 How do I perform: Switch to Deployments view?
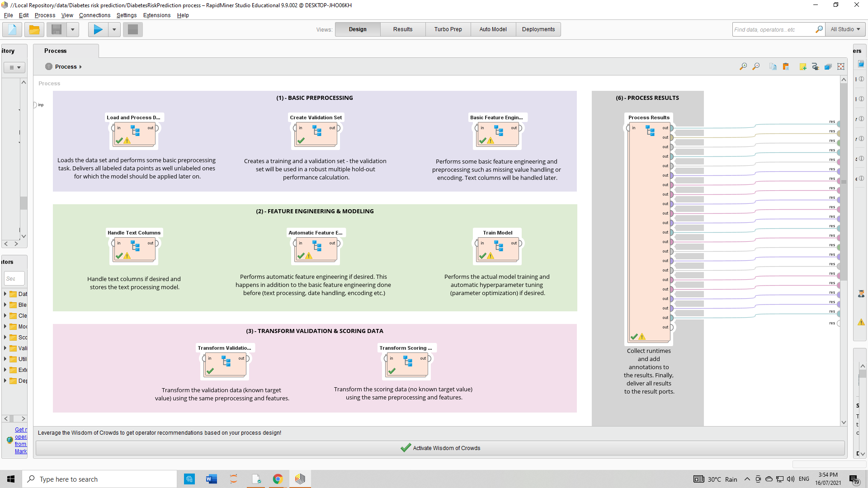coord(538,29)
